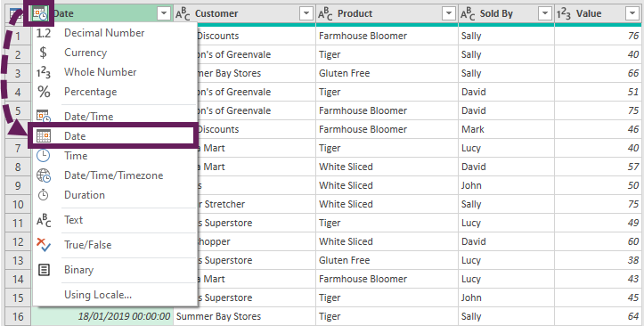
Task: Click the John cell in row 9
Action: tap(507, 185)
